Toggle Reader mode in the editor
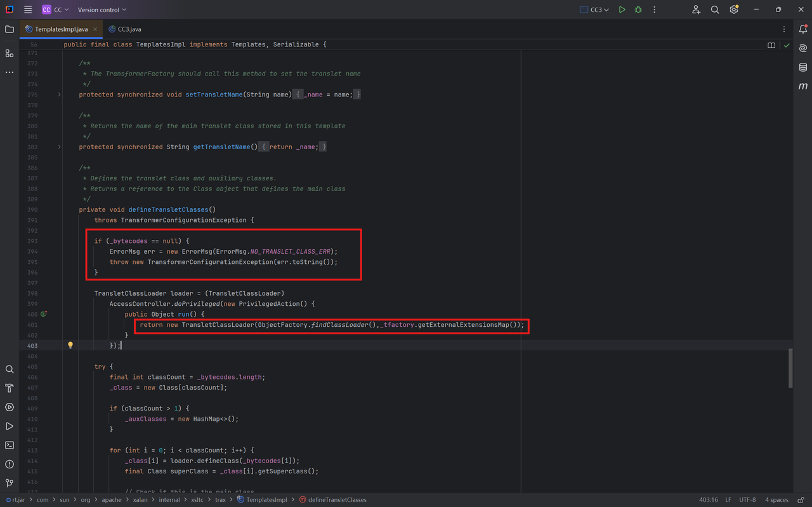The width and height of the screenshot is (812, 507). (x=771, y=45)
